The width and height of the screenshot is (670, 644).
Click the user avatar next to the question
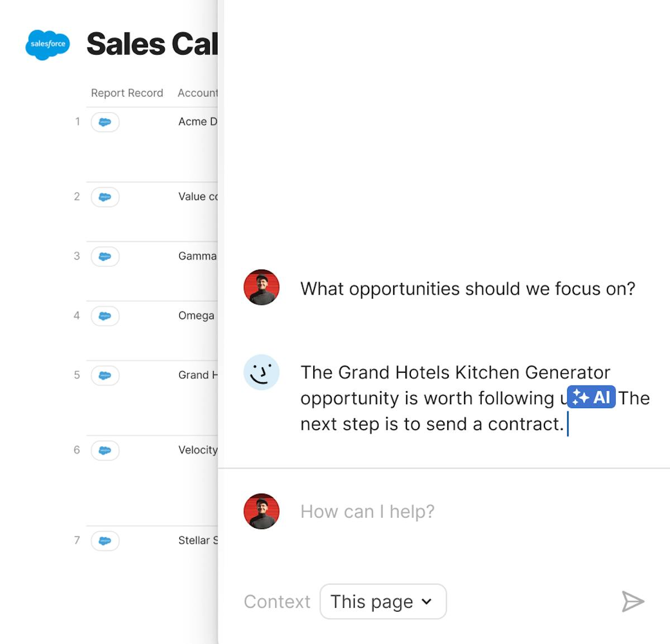point(261,287)
